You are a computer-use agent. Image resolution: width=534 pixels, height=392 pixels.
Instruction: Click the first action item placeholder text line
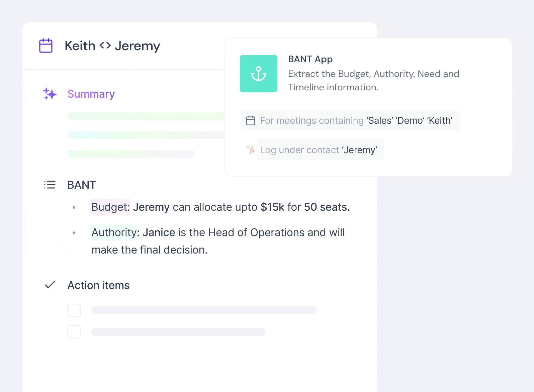click(x=204, y=310)
